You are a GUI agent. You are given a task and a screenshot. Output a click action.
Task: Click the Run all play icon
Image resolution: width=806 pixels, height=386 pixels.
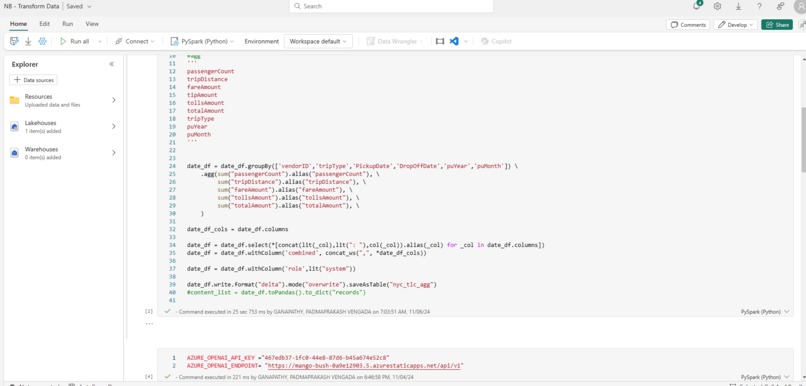tap(63, 41)
